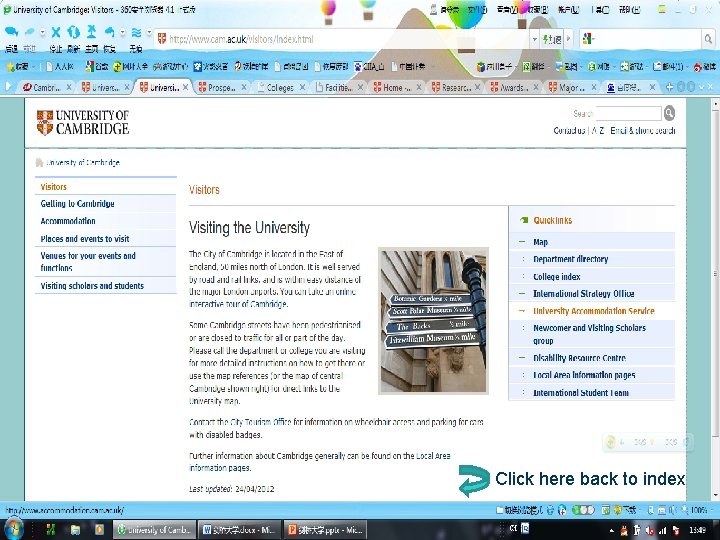Click the Contact us link

[569, 130]
